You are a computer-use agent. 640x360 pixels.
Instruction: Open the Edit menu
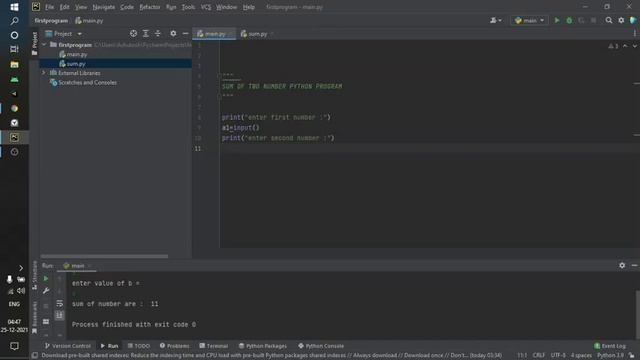[64, 7]
